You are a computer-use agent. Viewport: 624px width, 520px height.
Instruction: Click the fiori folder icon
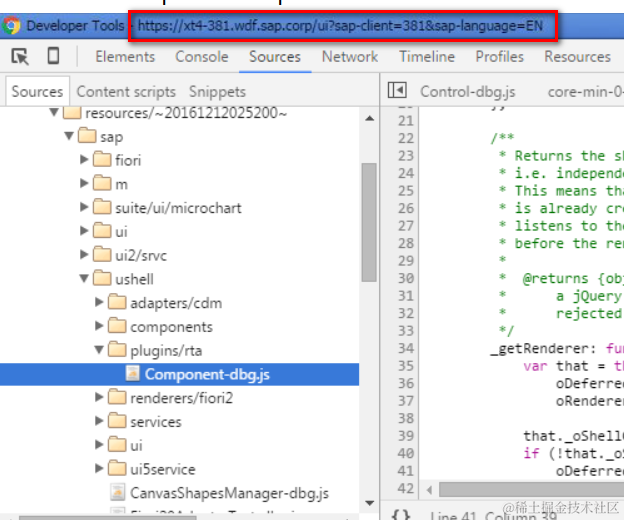coord(102,159)
